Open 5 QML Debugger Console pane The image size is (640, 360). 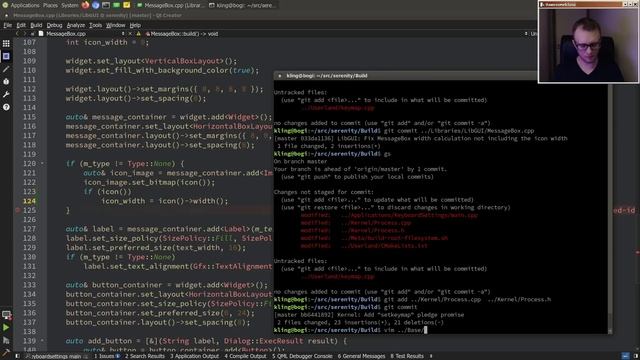point(302,356)
